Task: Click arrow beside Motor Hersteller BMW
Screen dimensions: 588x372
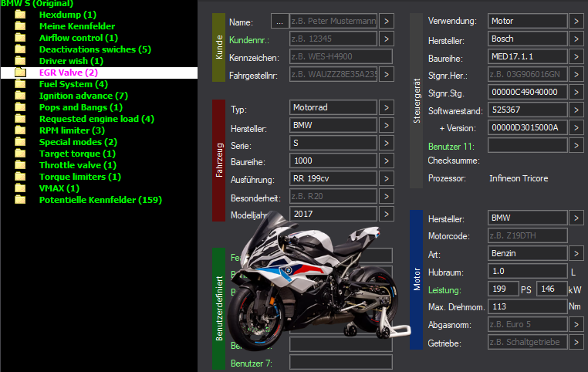Action: pyautogui.click(x=576, y=218)
